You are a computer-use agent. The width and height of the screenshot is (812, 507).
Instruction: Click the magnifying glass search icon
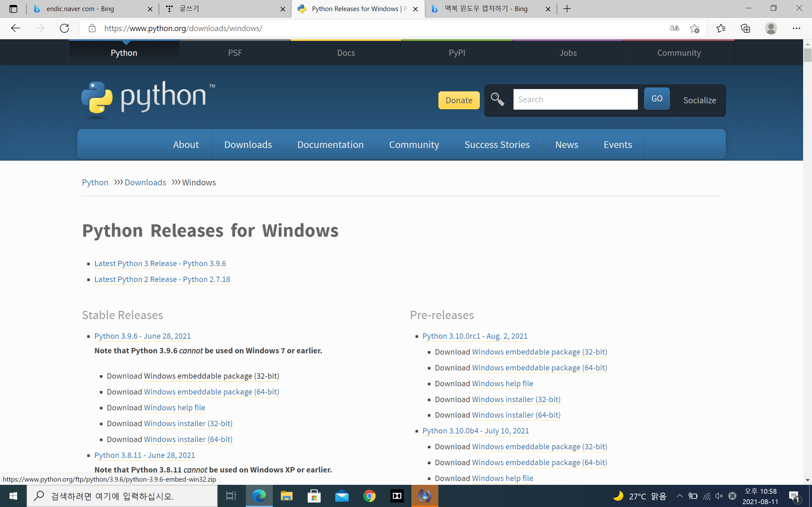coord(497,99)
